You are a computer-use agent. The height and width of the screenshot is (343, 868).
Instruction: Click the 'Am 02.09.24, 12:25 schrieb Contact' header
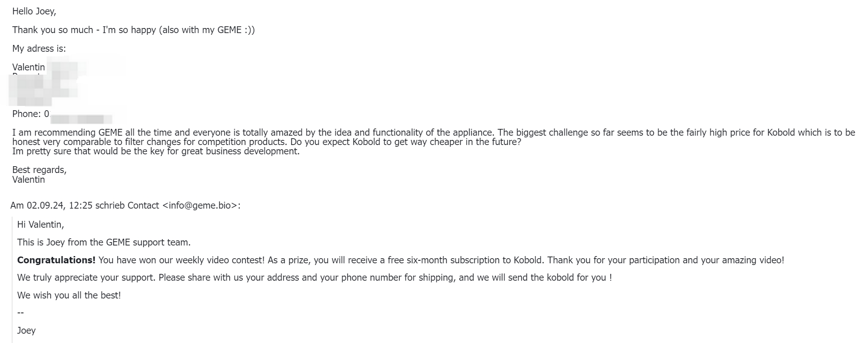(x=84, y=206)
